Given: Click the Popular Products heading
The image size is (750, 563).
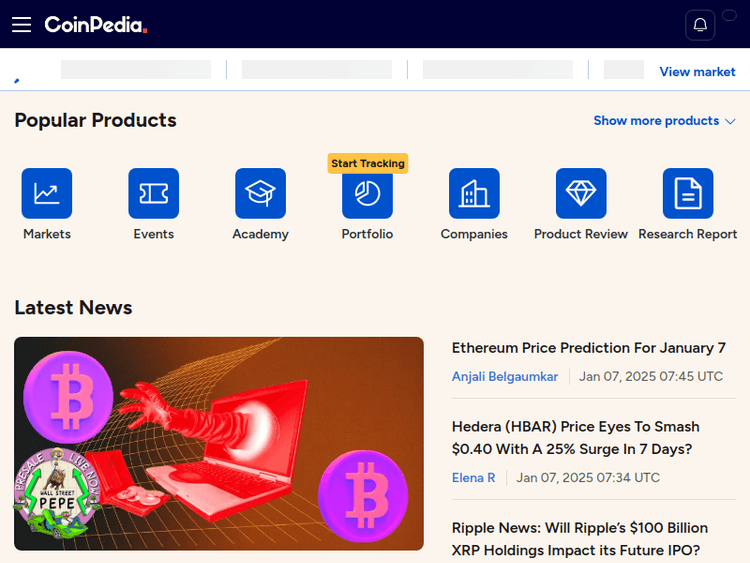Looking at the screenshot, I should point(96,120).
